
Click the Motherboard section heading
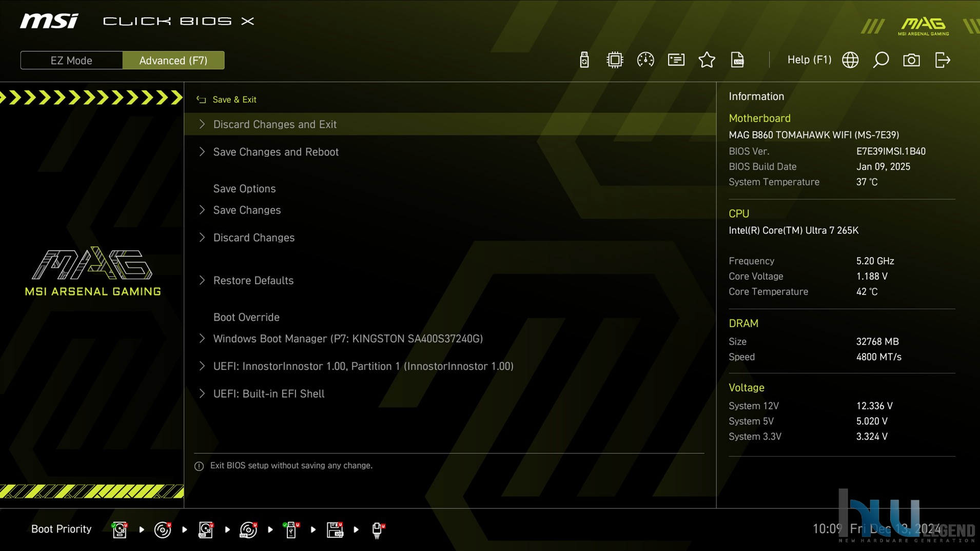tap(759, 118)
